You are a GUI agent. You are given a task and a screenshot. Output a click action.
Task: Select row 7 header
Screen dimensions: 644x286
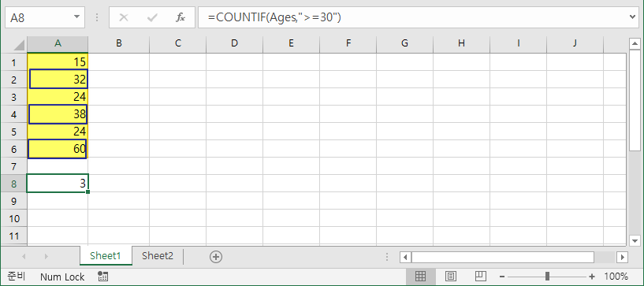click(13, 166)
